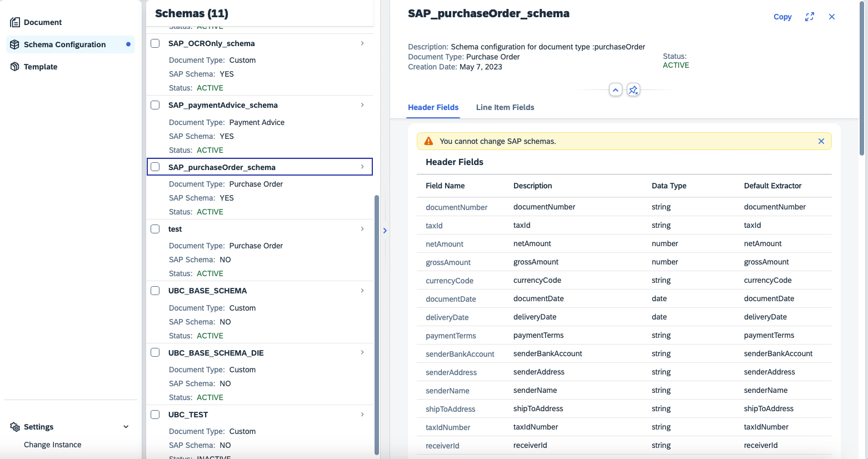Click the SAP_purchaseOrder_schema row chevron
Image resolution: width=868 pixels, height=459 pixels.
[x=362, y=167]
